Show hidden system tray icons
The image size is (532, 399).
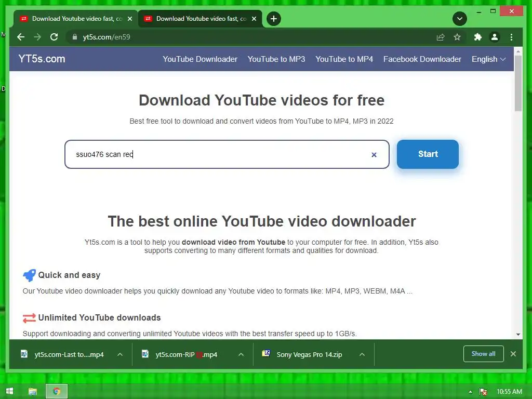pos(470,392)
